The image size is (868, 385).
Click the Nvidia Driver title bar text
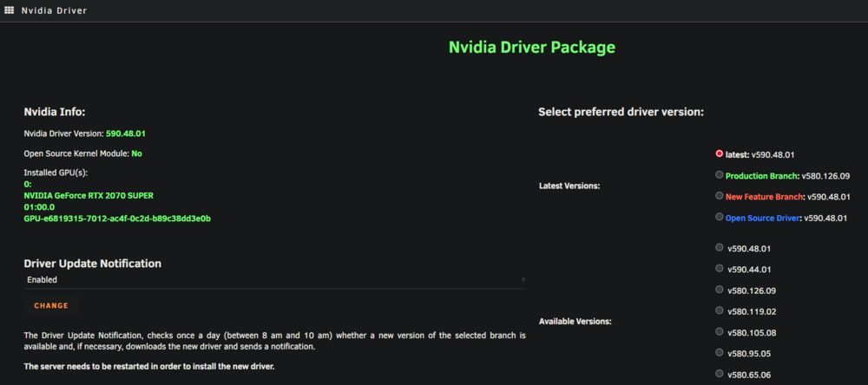click(x=54, y=10)
